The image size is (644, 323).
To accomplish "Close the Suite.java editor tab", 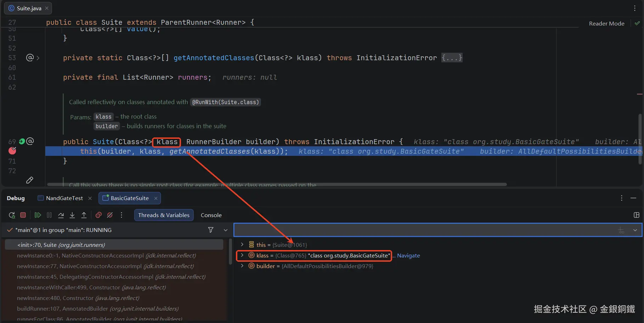I will 47,8.
